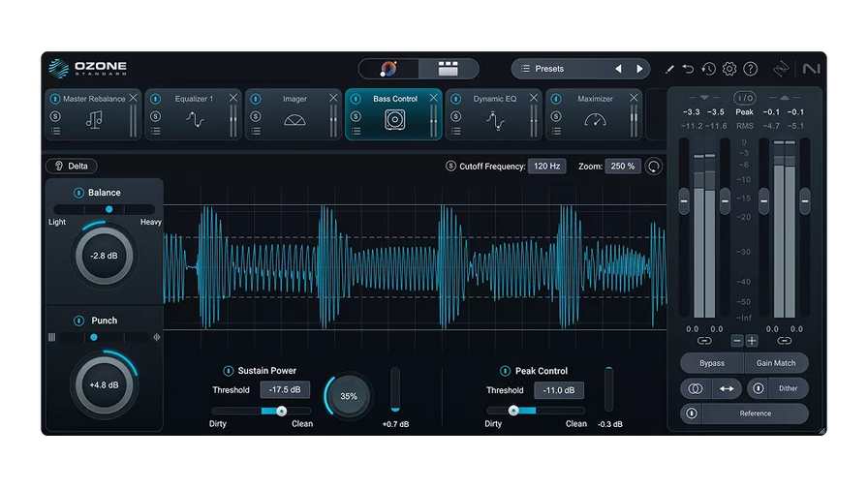The width and height of the screenshot is (868, 489).
Task: Open the undo history clock icon
Action: point(708,69)
